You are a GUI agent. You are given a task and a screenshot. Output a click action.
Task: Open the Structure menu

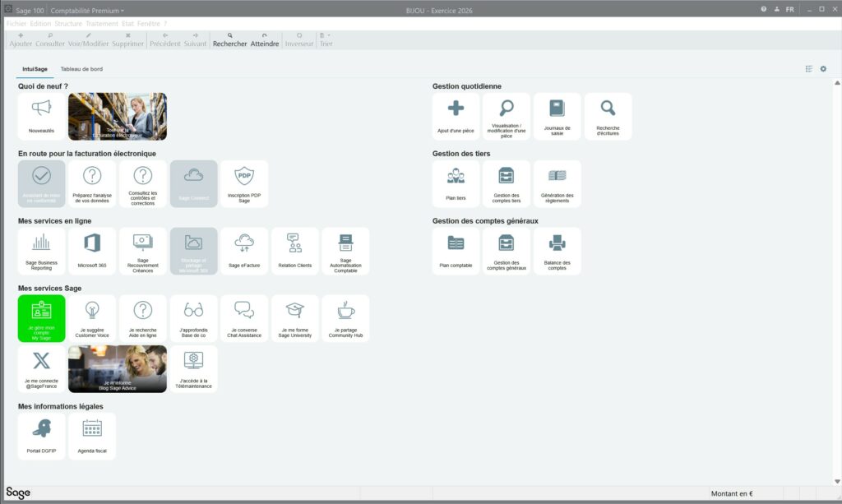68,24
